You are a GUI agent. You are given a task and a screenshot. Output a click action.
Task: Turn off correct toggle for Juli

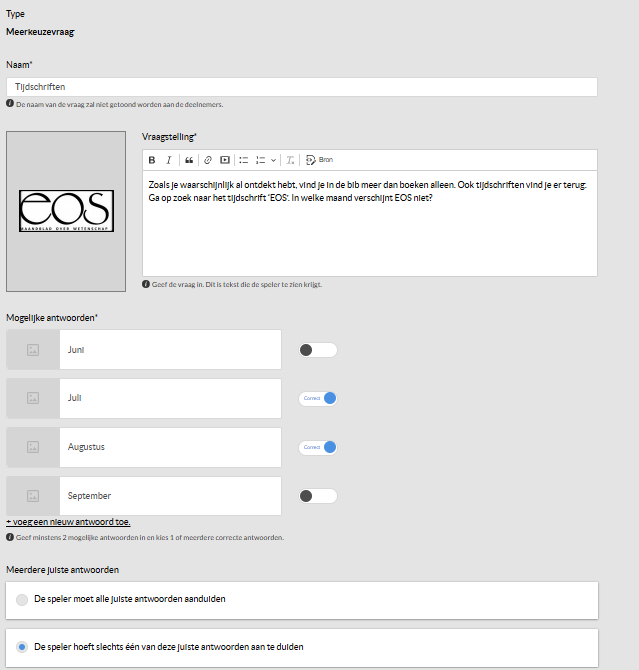318,398
